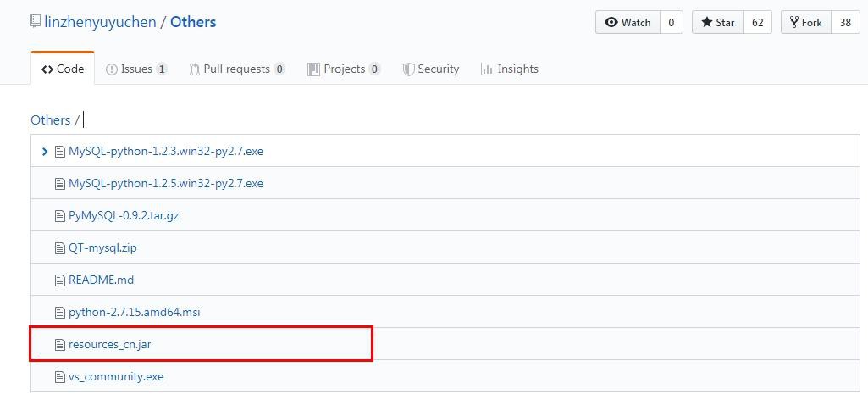Open the Issues tab

pyautogui.click(x=136, y=69)
